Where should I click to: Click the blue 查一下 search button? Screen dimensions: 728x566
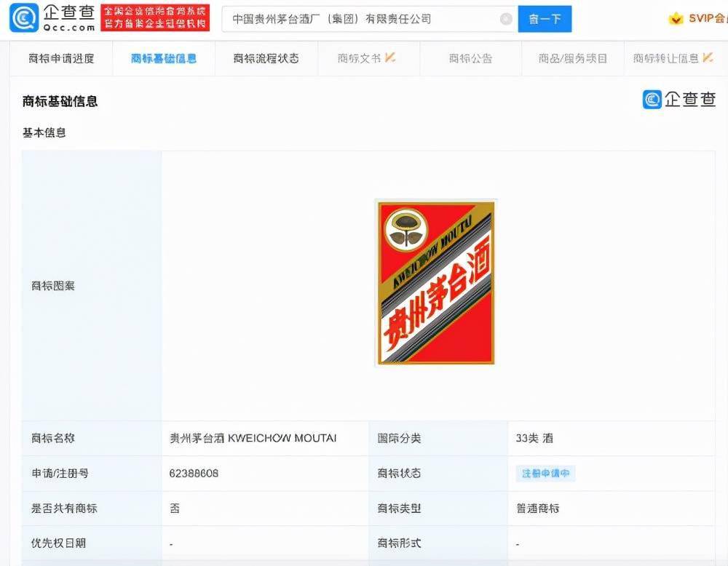pos(545,19)
